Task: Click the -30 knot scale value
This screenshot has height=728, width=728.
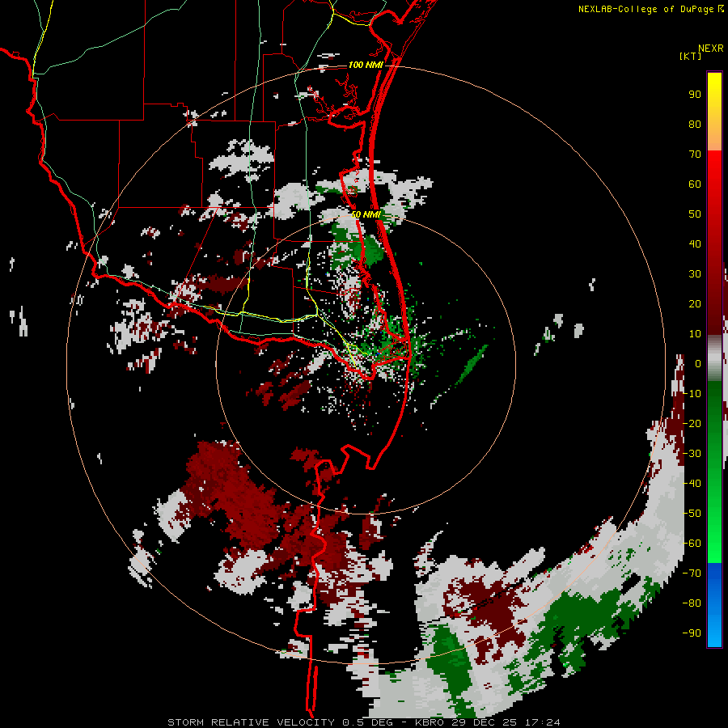Action: pos(692,454)
